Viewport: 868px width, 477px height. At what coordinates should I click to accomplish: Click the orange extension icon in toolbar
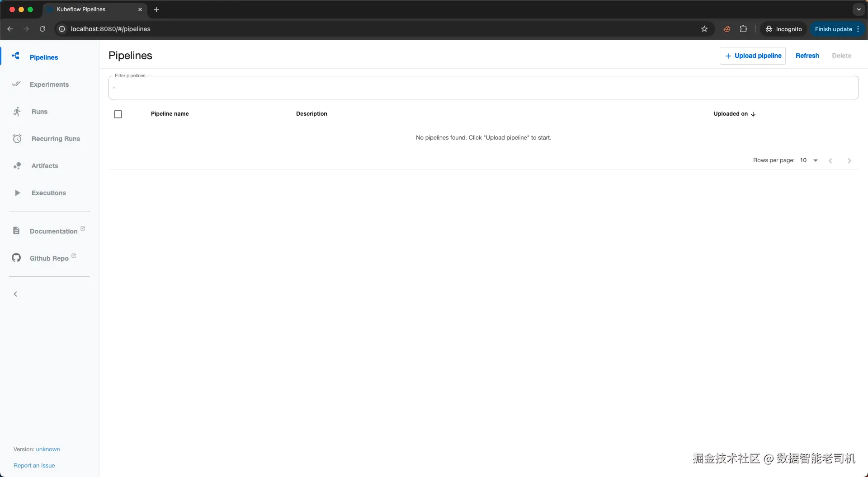pyautogui.click(x=727, y=29)
